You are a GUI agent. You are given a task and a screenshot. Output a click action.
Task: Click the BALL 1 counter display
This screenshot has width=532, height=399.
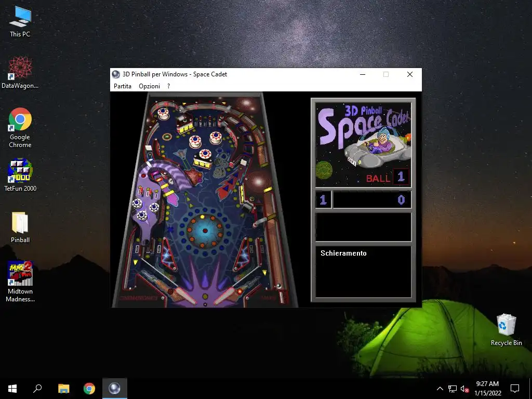[x=388, y=177]
